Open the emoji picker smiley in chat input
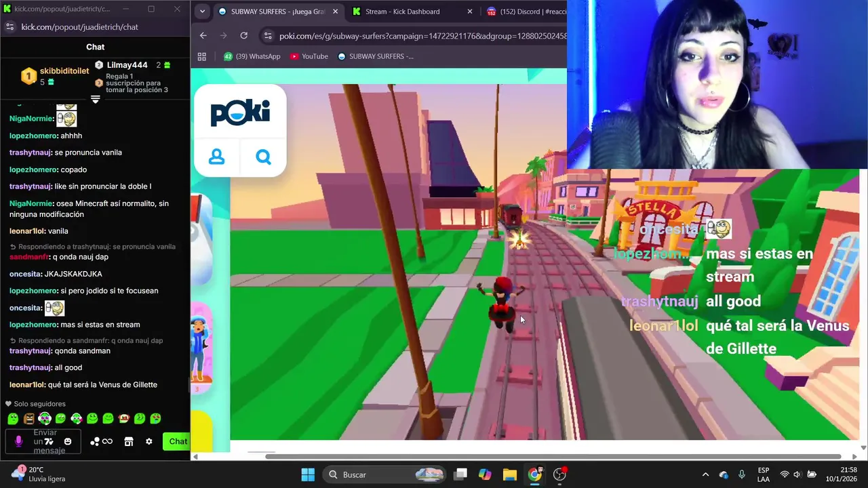Screen dimensions: 868x488 (x=68, y=441)
